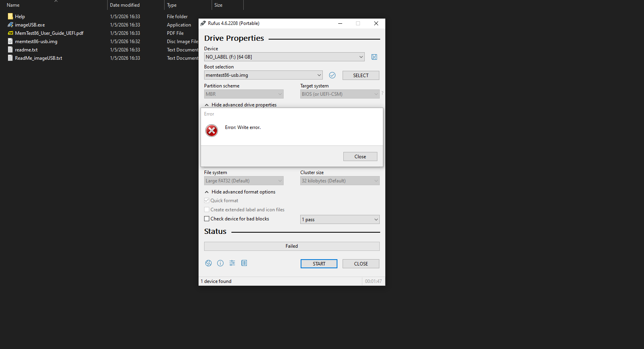
Task: Open the Rufus settings sliders icon
Action: (x=232, y=263)
